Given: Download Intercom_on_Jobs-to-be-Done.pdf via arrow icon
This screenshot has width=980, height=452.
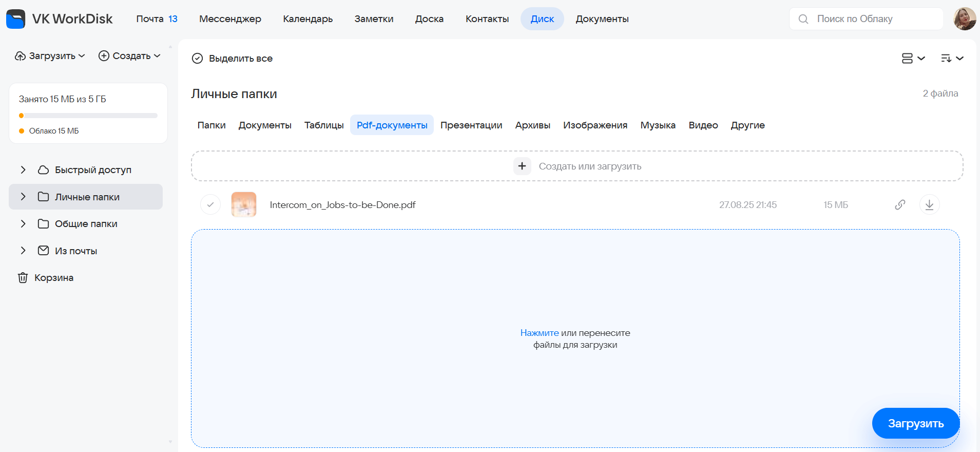Looking at the screenshot, I should (929, 204).
